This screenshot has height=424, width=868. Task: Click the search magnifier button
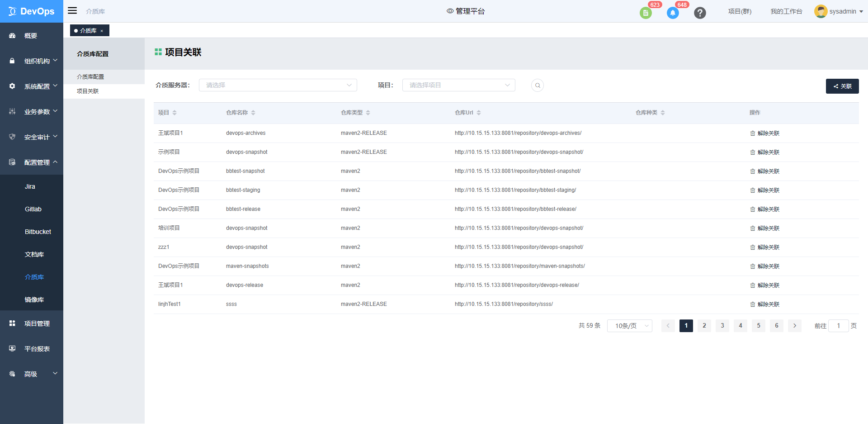coord(538,85)
